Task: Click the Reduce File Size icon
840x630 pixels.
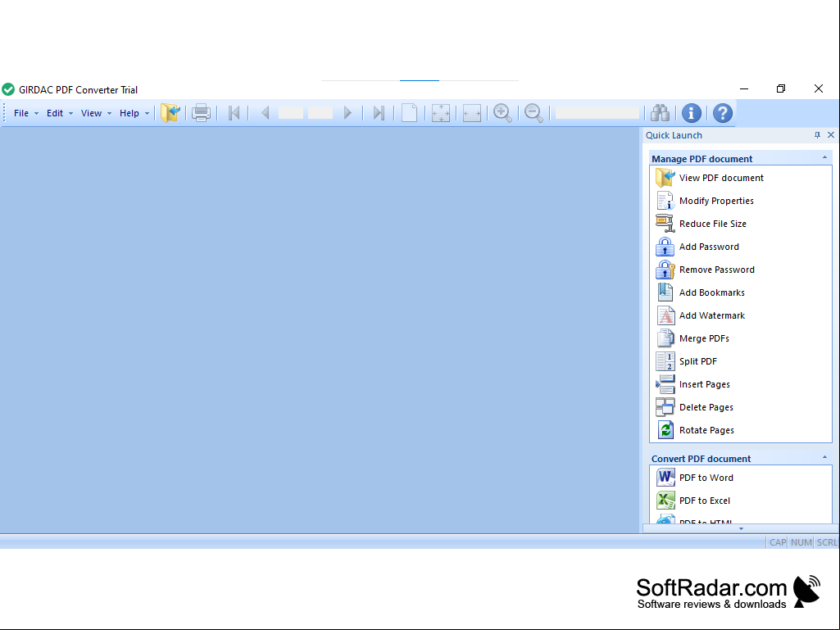Action: 665,224
